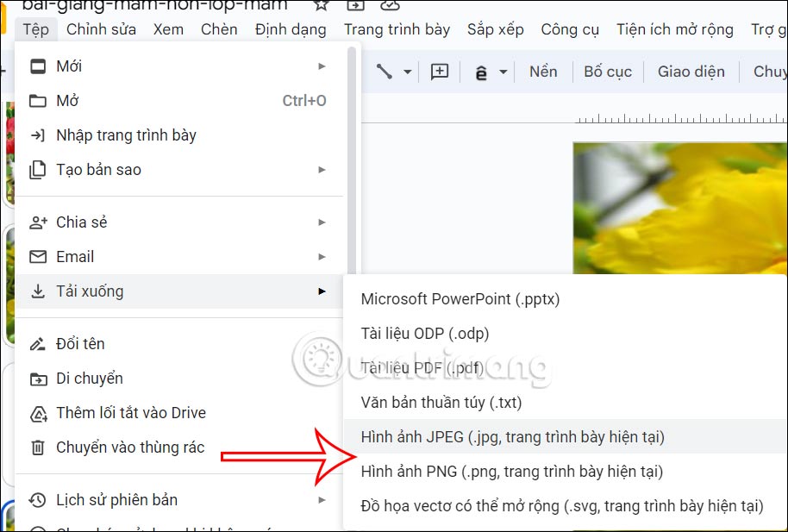Select the line drawing tool

tap(385, 72)
